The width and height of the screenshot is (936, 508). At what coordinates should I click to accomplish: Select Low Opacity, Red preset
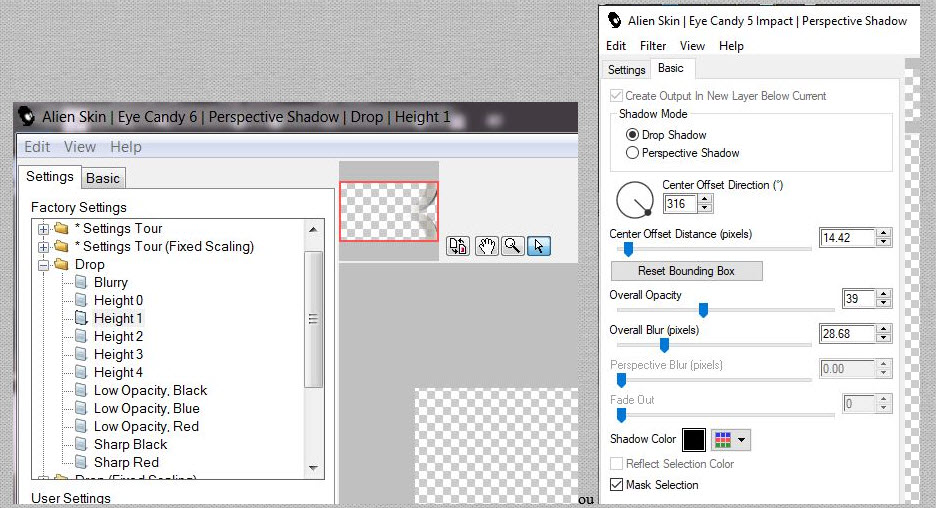pos(146,426)
